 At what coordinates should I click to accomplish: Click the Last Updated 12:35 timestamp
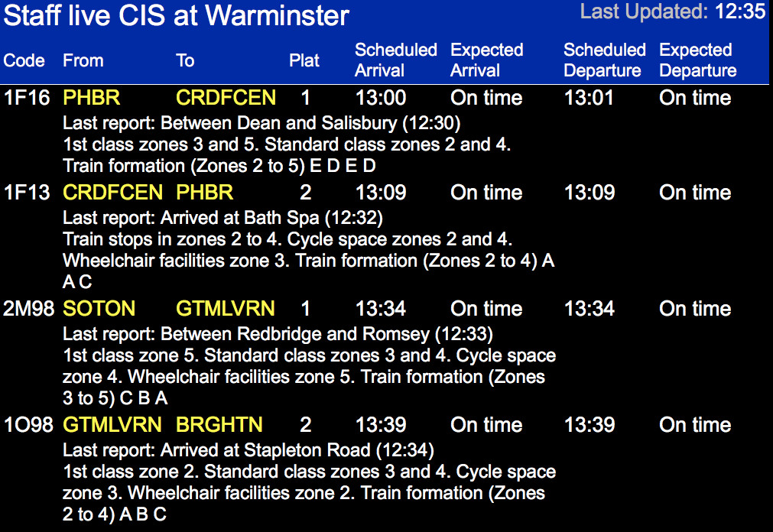(672, 11)
